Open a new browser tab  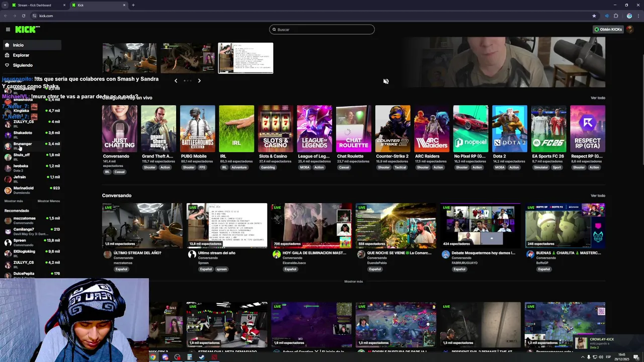click(x=133, y=5)
